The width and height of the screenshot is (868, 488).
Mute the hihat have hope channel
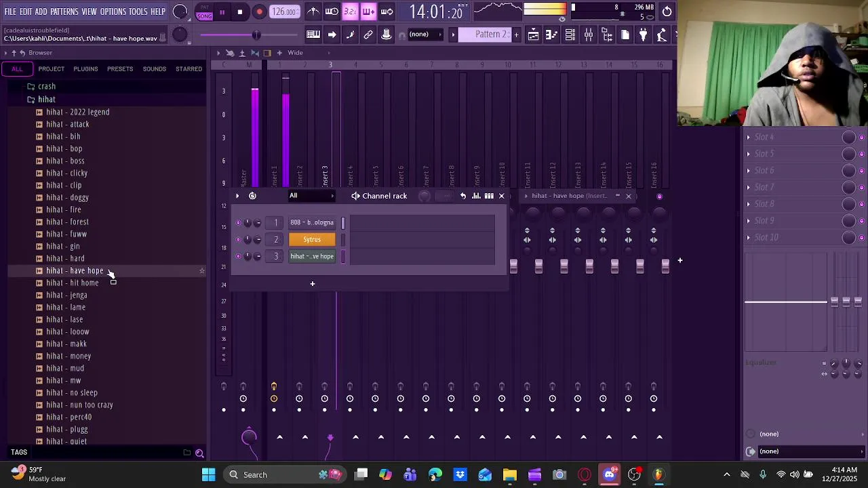point(238,256)
